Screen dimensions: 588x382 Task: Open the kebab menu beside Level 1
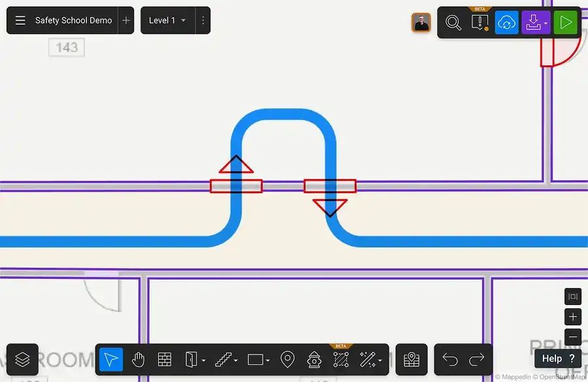click(203, 20)
